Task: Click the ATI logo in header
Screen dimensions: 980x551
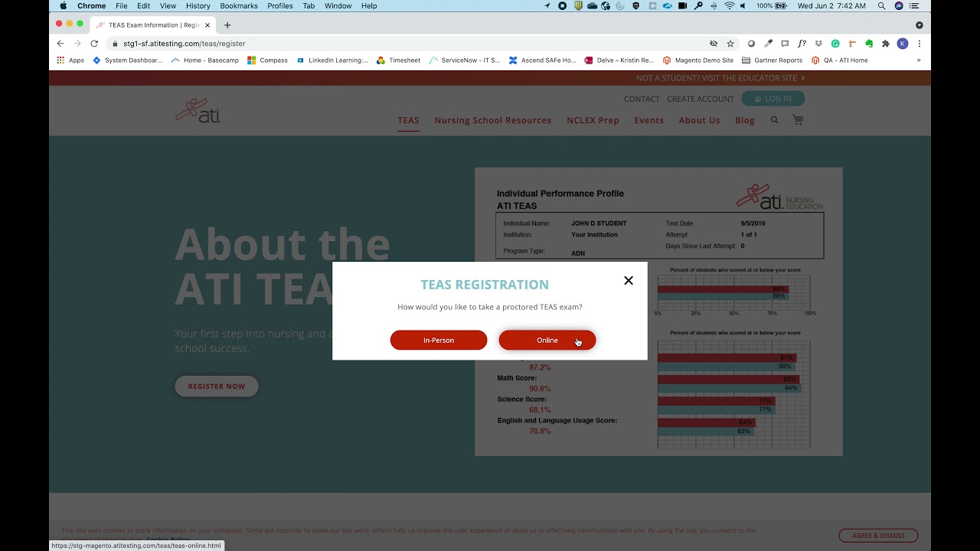Action: pos(198,111)
